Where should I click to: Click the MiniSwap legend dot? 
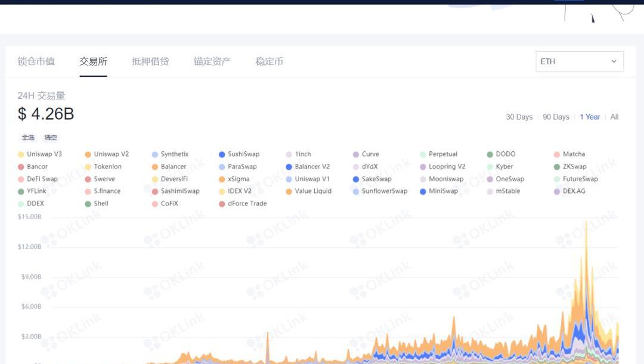(423, 192)
